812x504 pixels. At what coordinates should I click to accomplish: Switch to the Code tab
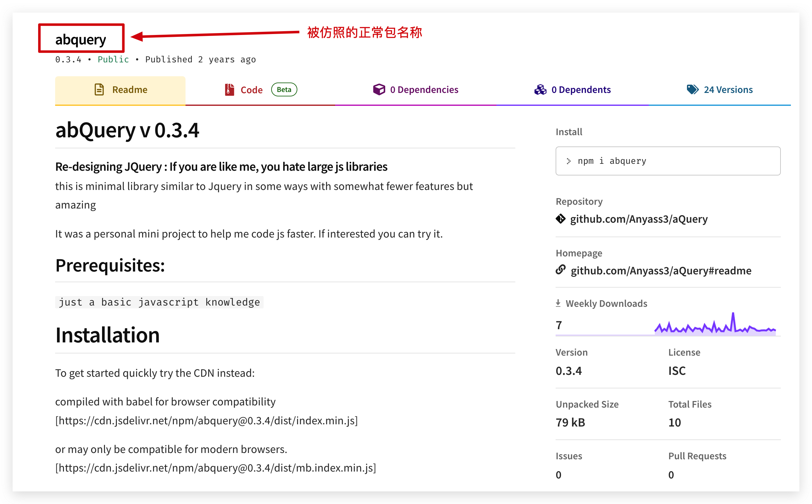point(260,90)
